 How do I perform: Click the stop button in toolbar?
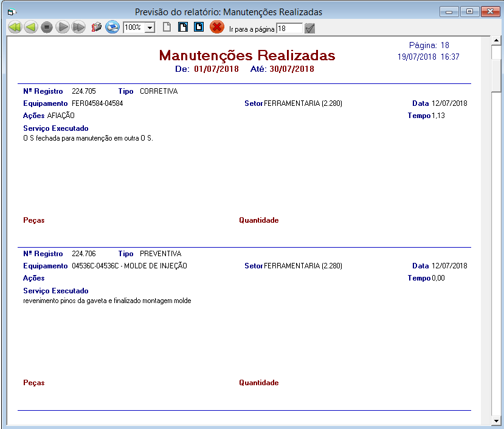point(47,27)
